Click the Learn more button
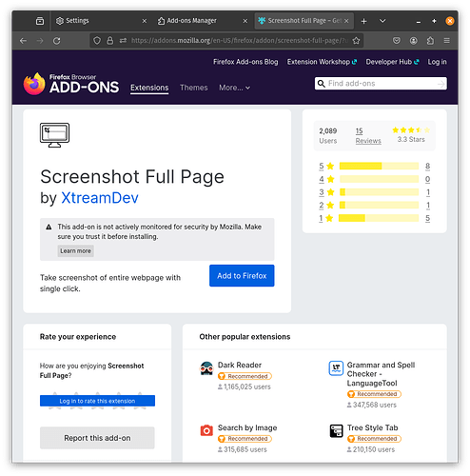470x476 pixels. coord(75,250)
